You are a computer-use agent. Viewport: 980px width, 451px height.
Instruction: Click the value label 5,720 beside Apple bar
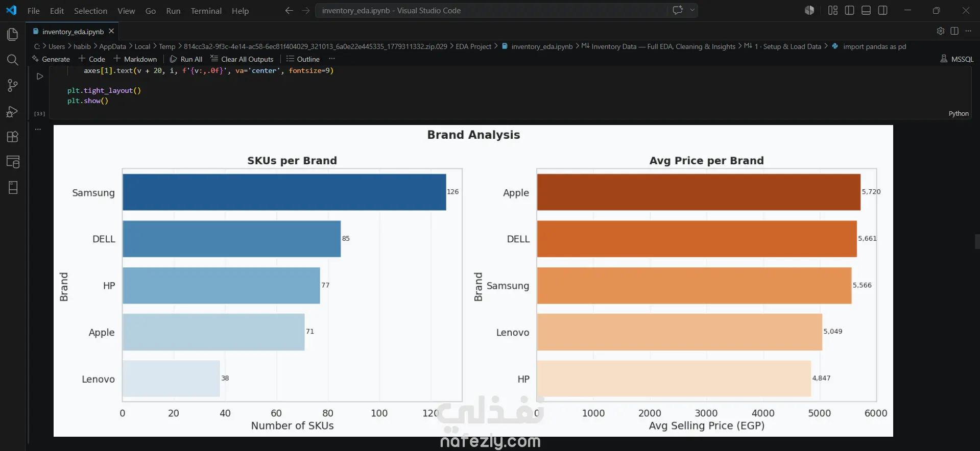pyautogui.click(x=871, y=192)
